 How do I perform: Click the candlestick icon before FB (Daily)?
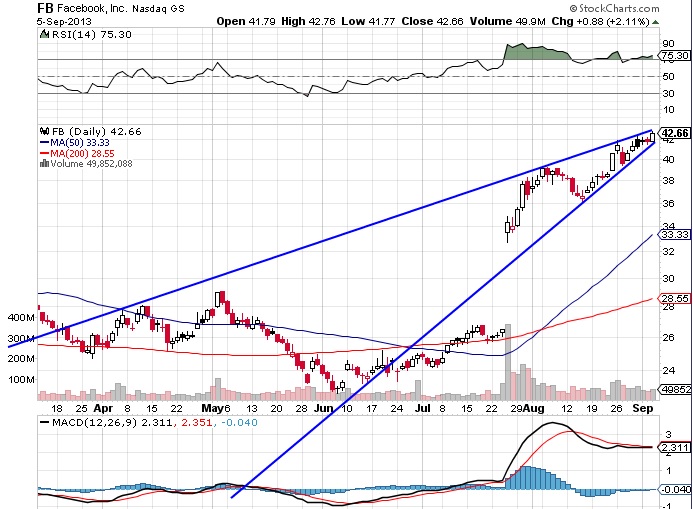44,131
